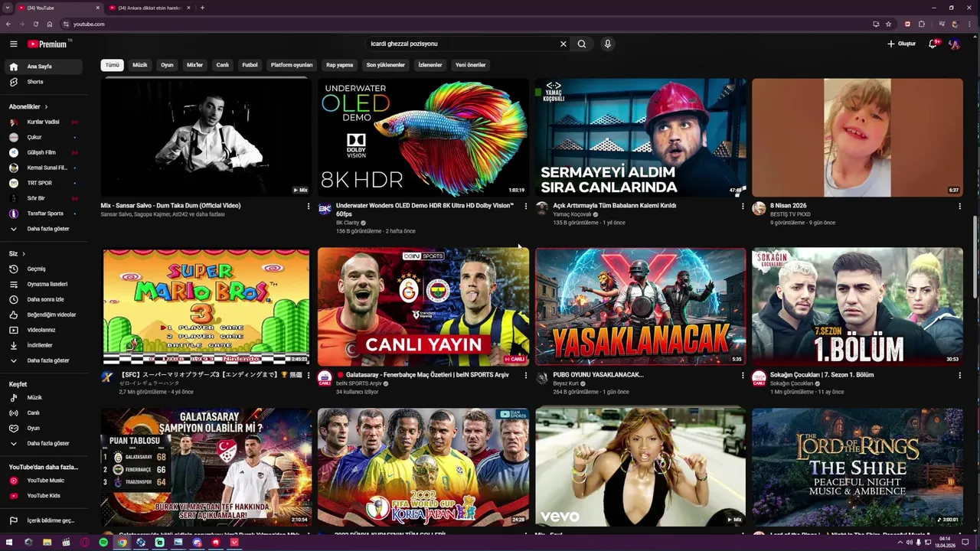
Task: Open Underwater OLED 8K HDR thumbnail
Action: pos(423,137)
